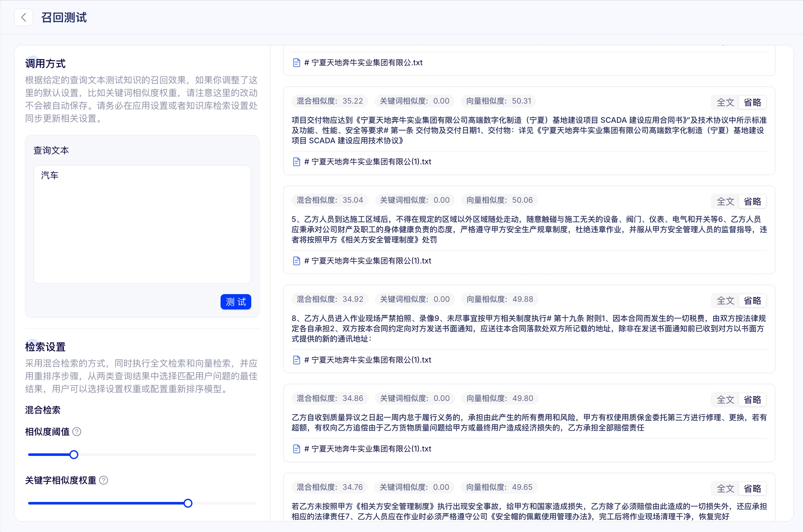Click the 检索设置 section heading
Image resolution: width=803 pixels, height=532 pixels.
pos(45,347)
